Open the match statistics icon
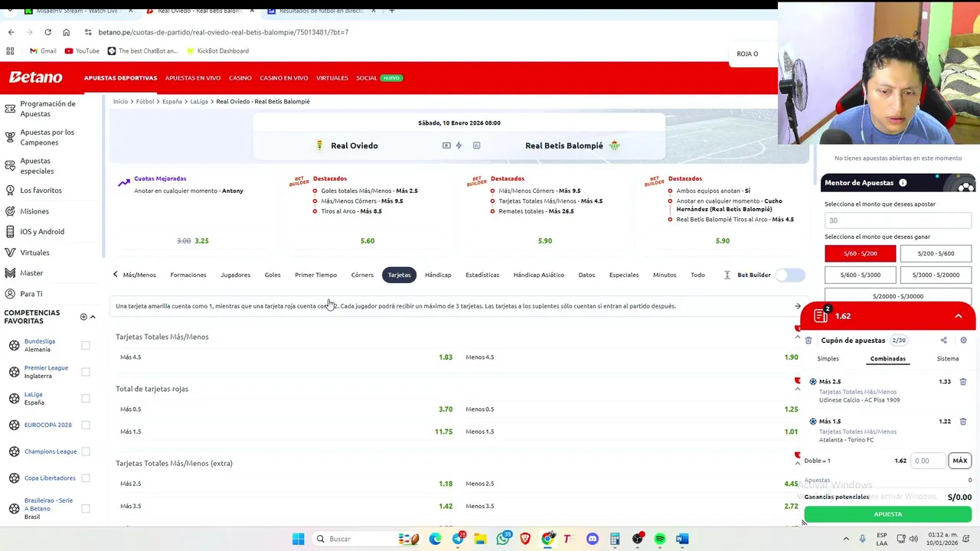The width and height of the screenshot is (980, 551). [476, 145]
